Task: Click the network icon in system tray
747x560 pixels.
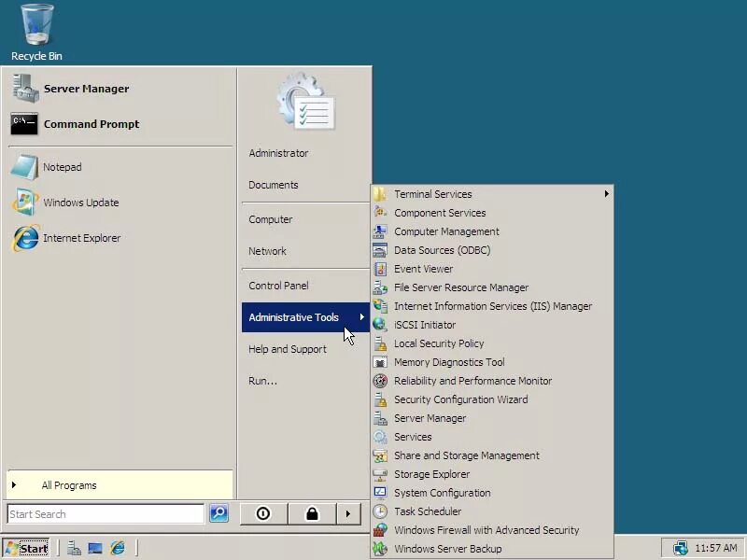Action: point(680,548)
